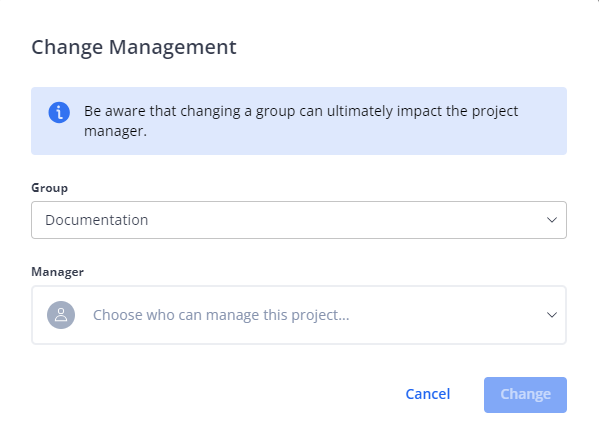Cancel the Change Management dialog
The image size is (599, 441).
click(428, 394)
